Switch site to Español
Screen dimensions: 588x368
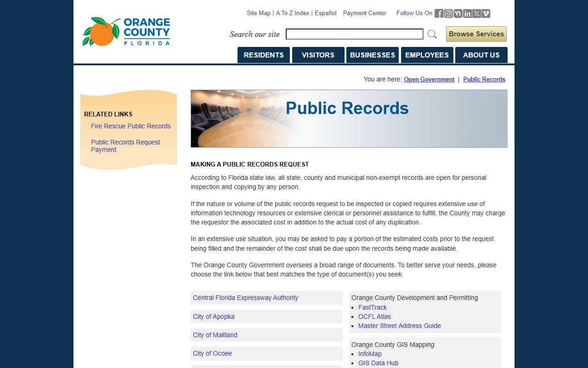(326, 13)
